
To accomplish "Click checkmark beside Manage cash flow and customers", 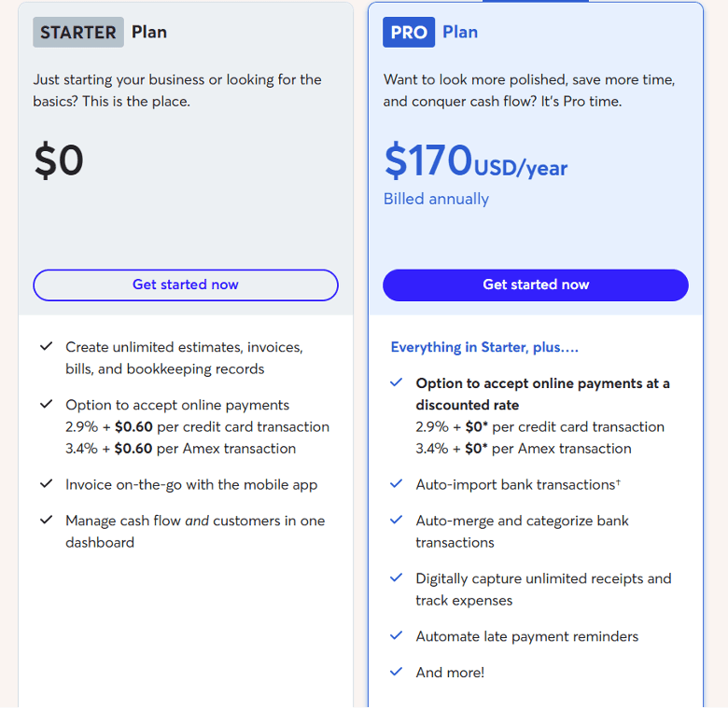I will (46, 521).
